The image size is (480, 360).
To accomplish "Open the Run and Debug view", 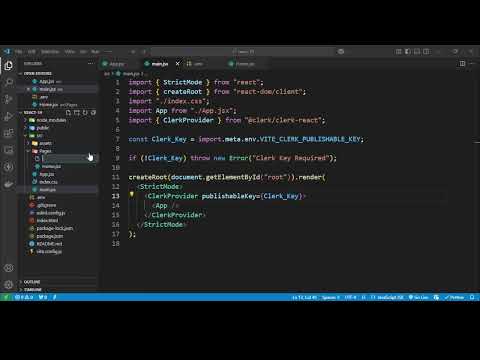I will 8,116.
